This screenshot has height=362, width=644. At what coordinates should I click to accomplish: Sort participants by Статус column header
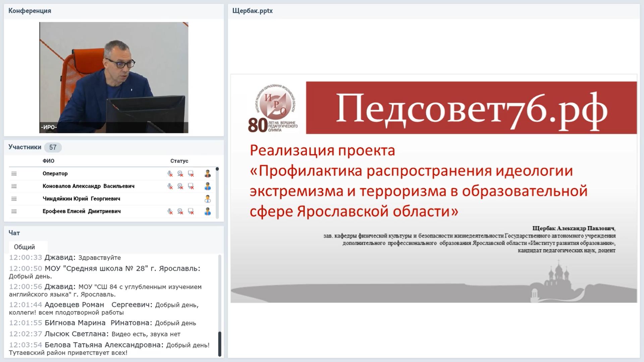coord(179,161)
